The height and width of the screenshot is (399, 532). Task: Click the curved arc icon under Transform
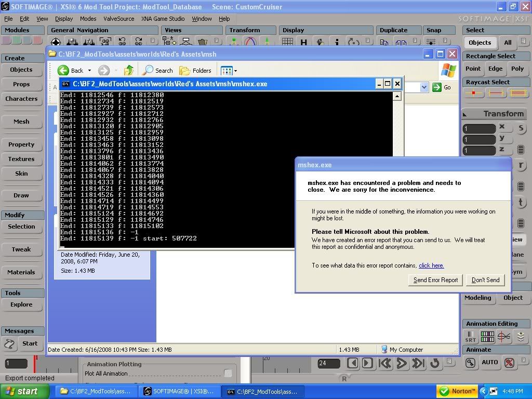tap(250, 42)
